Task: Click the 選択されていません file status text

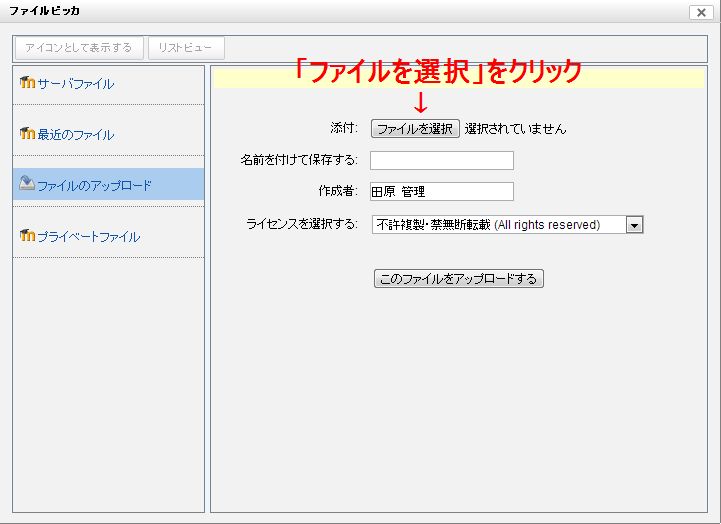Action: (x=515, y=129)
